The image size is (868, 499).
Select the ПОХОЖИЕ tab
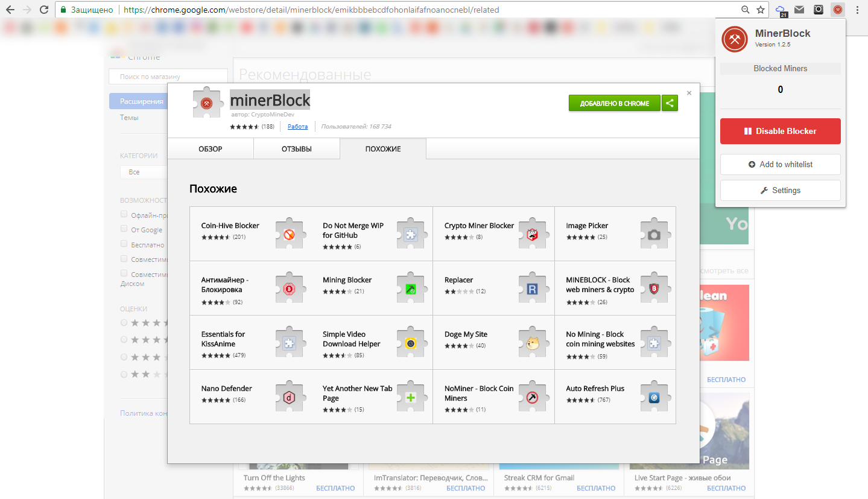(x=383, y=149)
